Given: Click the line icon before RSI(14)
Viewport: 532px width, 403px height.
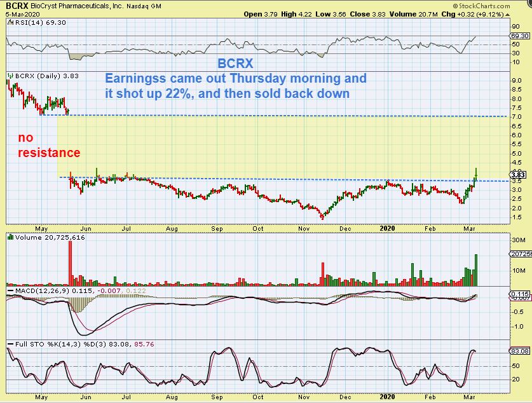Looking at the screenshot, I should click(x=10, y=22).
